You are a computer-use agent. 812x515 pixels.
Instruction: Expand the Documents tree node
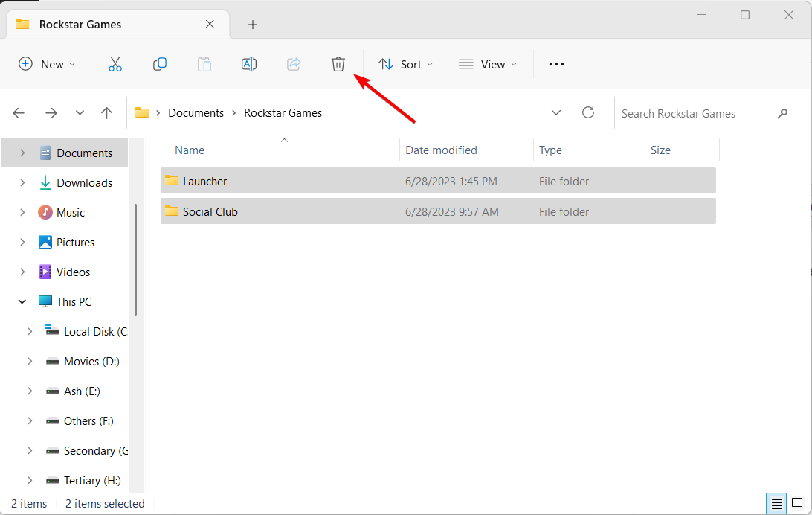[22, 153]
